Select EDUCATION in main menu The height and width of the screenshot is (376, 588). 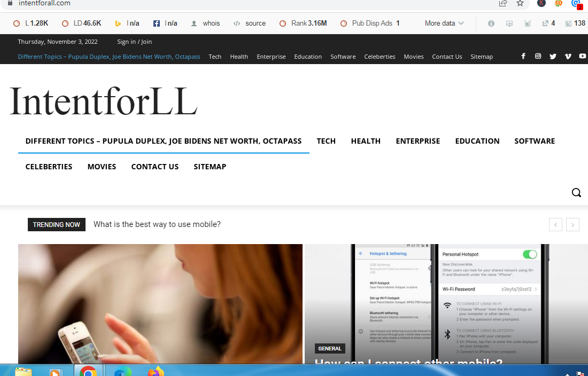tap(477, 141)
